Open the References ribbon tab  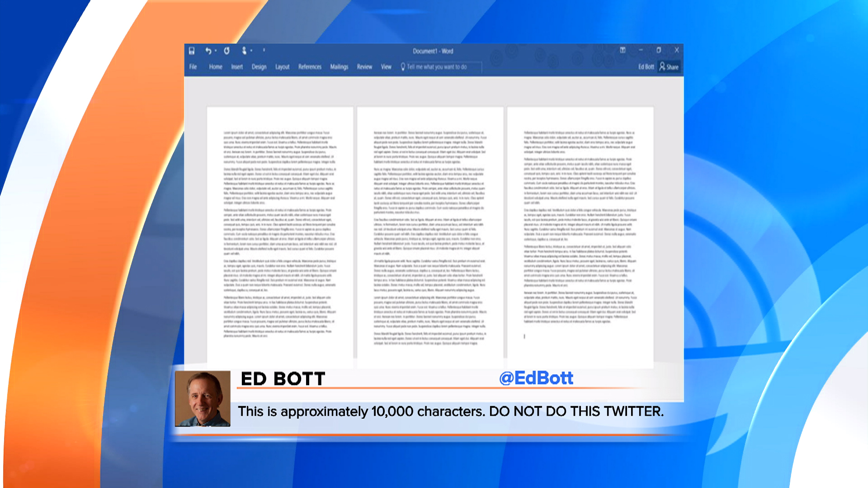(311, 66)
